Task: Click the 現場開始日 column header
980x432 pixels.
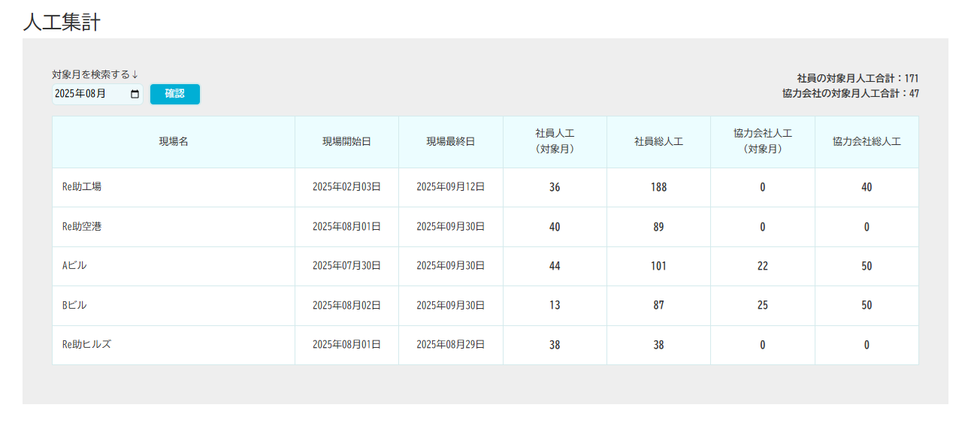Action: [x=346, y=142]
